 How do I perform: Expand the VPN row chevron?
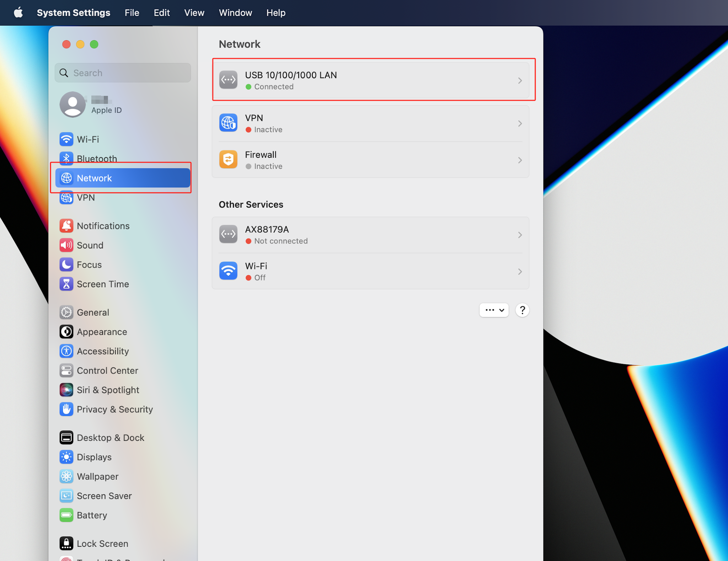pos(520,124)
